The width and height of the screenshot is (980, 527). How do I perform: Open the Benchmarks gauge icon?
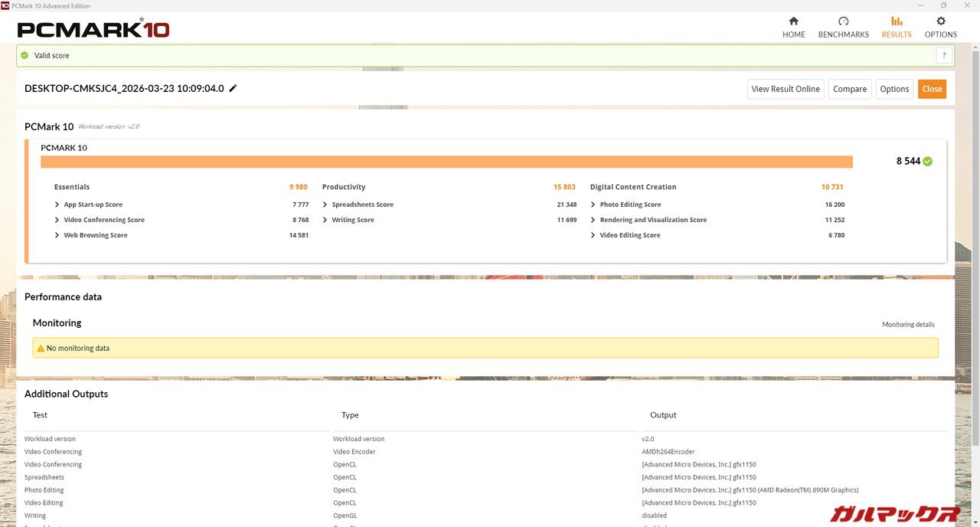click(x=843, y=21)
